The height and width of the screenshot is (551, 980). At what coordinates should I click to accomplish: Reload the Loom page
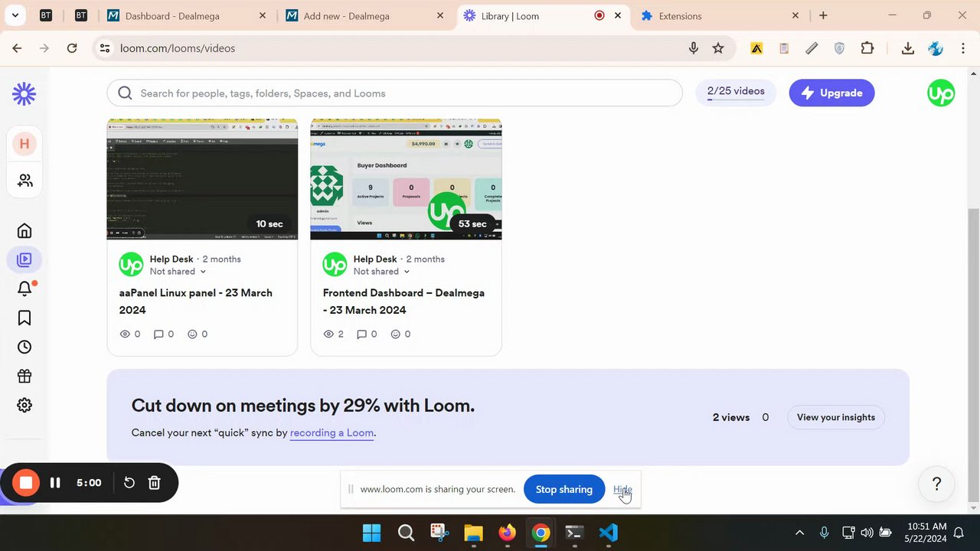[x=72, y=48]
